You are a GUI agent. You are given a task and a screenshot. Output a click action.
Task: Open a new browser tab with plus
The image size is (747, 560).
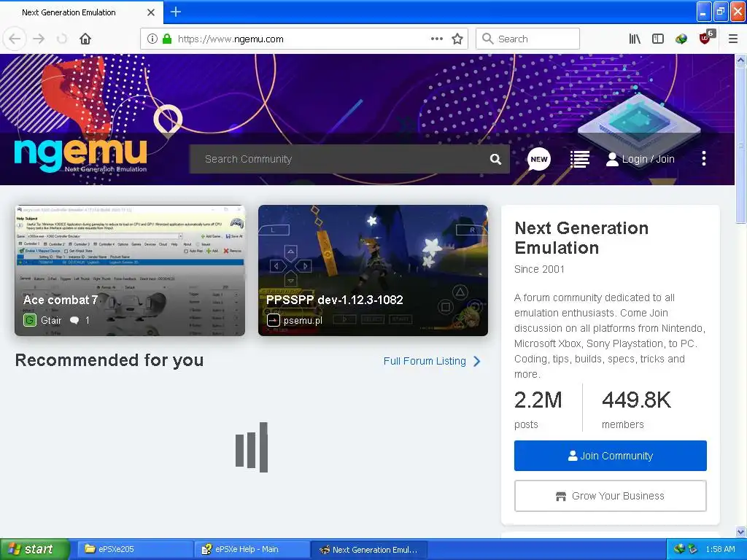pos(176,12)
